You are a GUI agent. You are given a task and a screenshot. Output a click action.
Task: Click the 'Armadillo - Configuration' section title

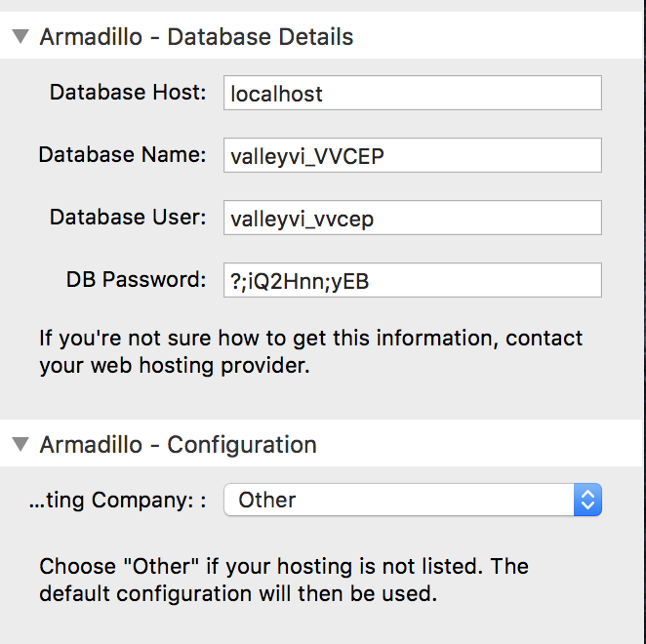178,445
